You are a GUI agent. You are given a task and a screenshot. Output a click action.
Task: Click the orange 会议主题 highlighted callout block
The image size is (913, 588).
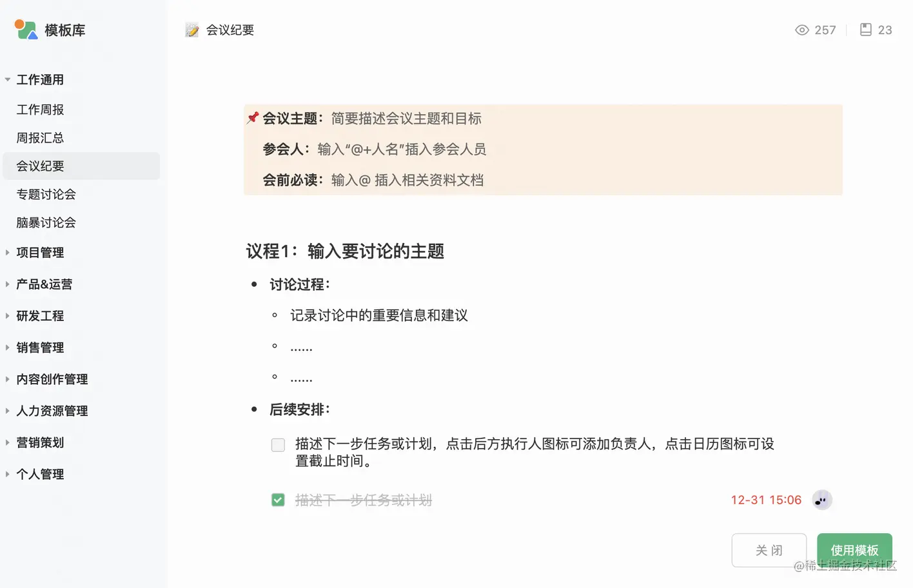(x=543, y=150)
